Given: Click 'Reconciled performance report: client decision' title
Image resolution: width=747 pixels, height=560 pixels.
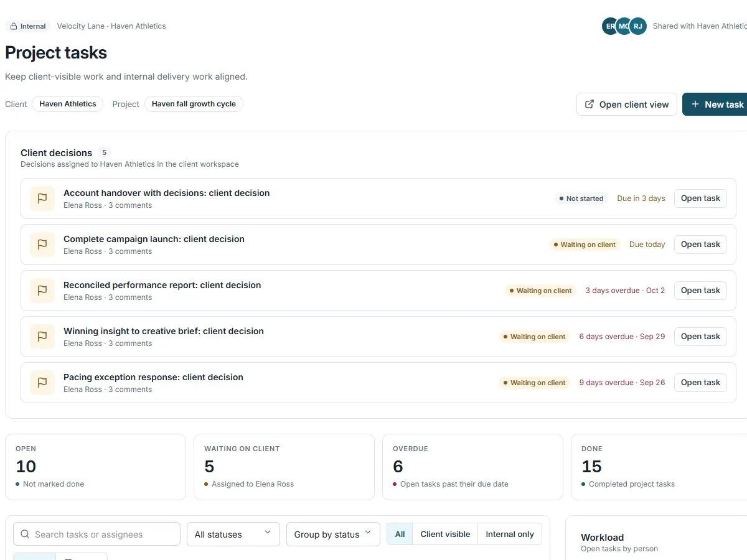Looking at the screenshot, I should click(162, 285).
